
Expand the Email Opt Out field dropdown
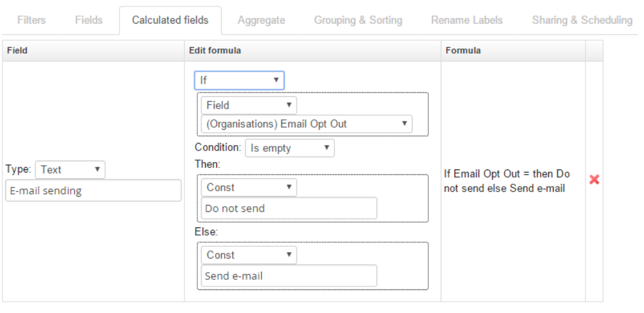click(x=306, y=124)
